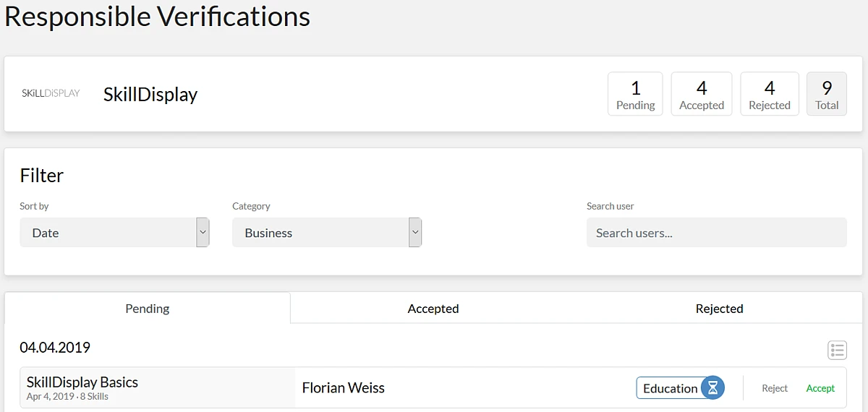Open the SkillDisplay Basics skill set entry
Image resolution: width=868 pixels, height=412 pixels.
coord(82,382)
